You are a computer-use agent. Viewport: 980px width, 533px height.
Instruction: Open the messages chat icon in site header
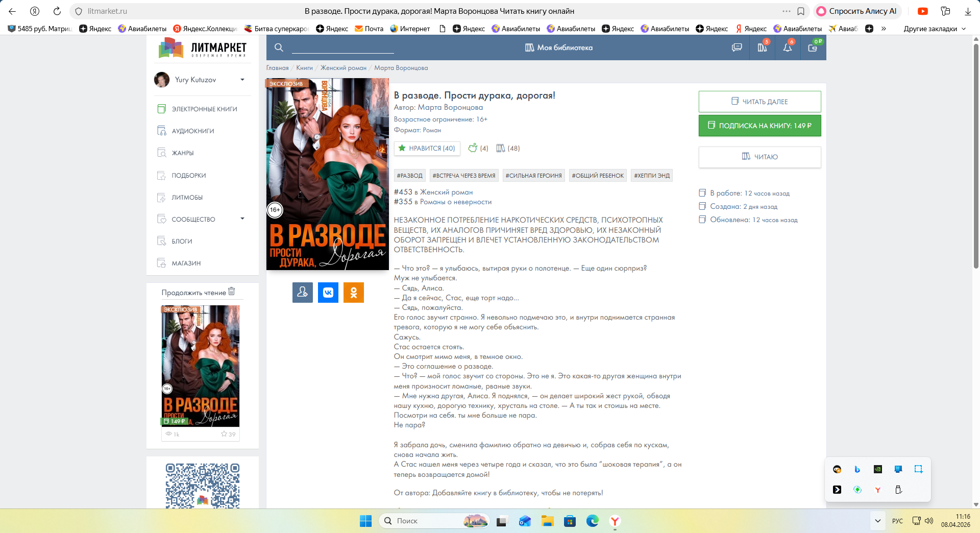tap(737, 47)
